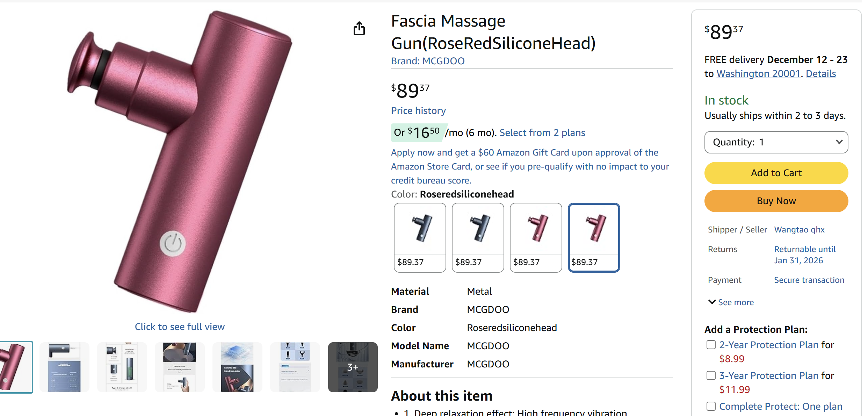Click to see full view of image
Viewport: 868px width, 416px height.
tap(180, 327)
